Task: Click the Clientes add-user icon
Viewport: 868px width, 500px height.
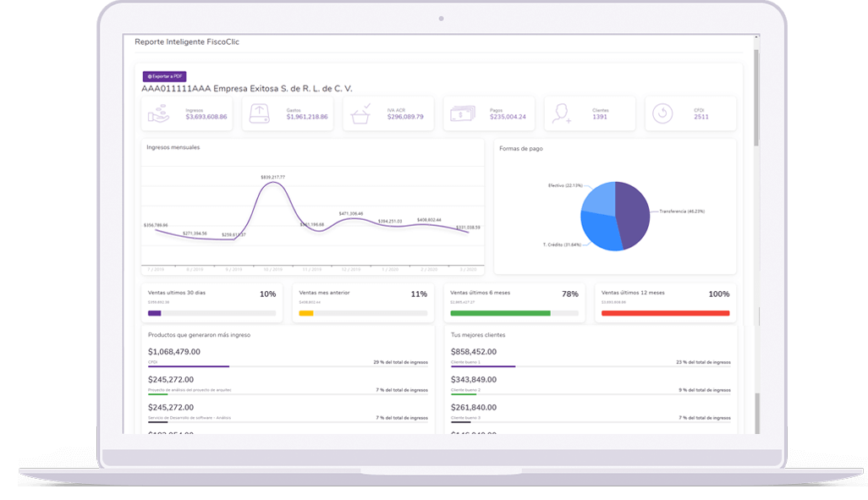Action: 561,114
